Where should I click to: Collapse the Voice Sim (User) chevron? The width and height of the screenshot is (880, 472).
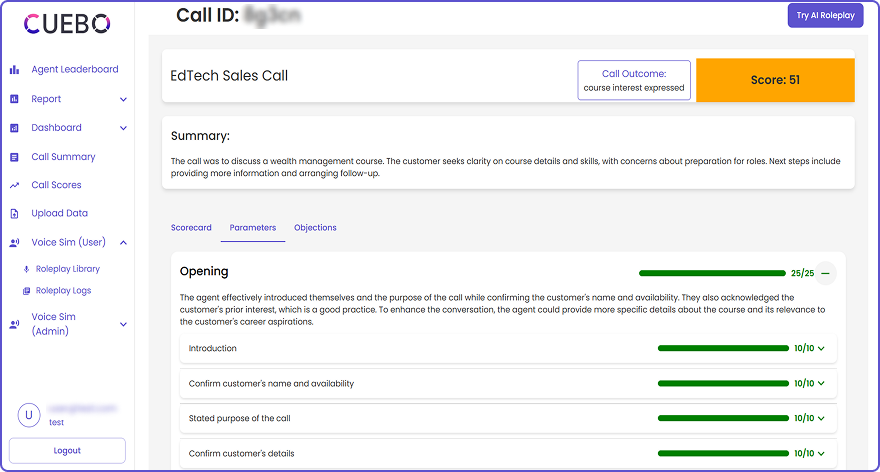coord(123,242)
